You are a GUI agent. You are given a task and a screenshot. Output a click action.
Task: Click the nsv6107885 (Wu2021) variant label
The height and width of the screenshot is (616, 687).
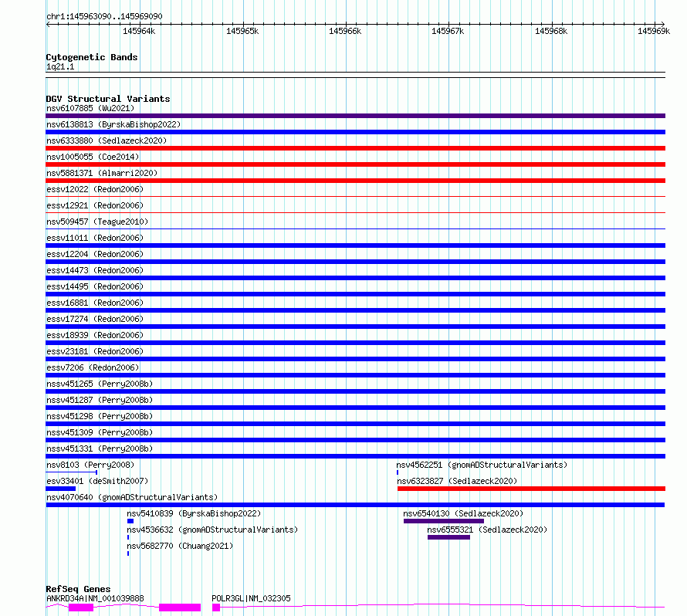(90, 108)
